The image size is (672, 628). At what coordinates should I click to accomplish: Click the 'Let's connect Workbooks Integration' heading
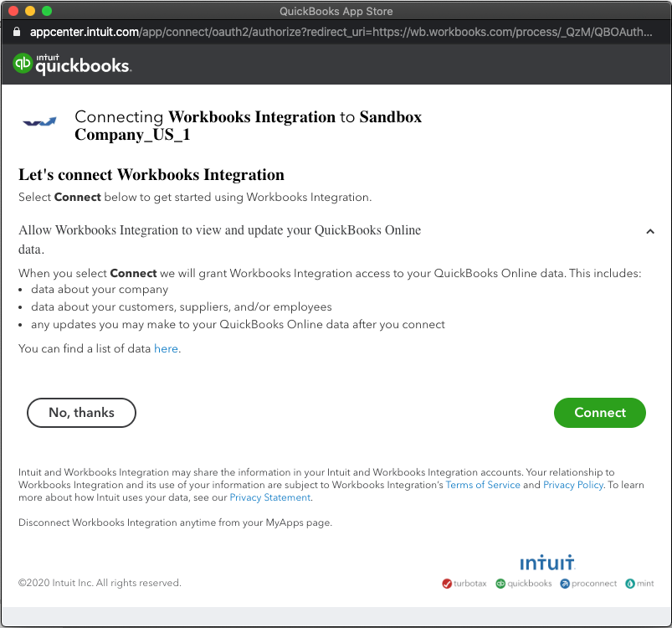point(151,175)
